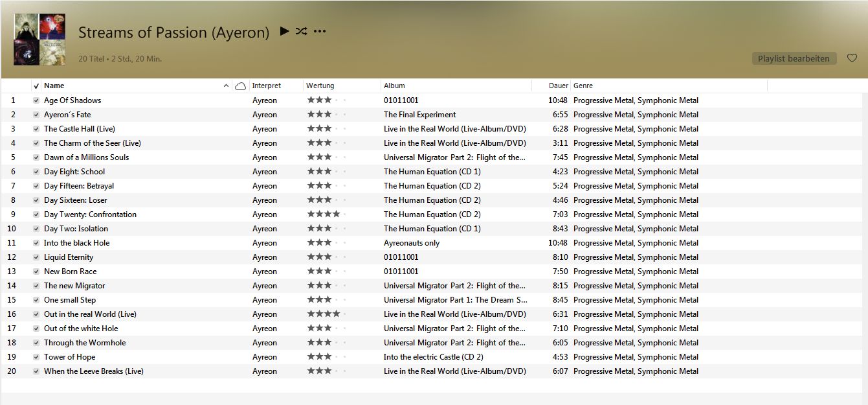Select Day Sixteen: Loser
868x405 pixels.
point(76,200)
